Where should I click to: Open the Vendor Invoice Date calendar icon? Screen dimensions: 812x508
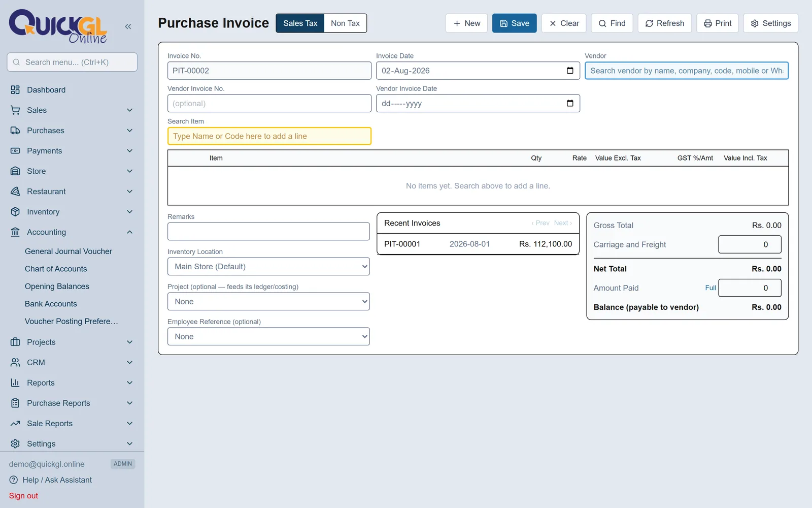570,103
